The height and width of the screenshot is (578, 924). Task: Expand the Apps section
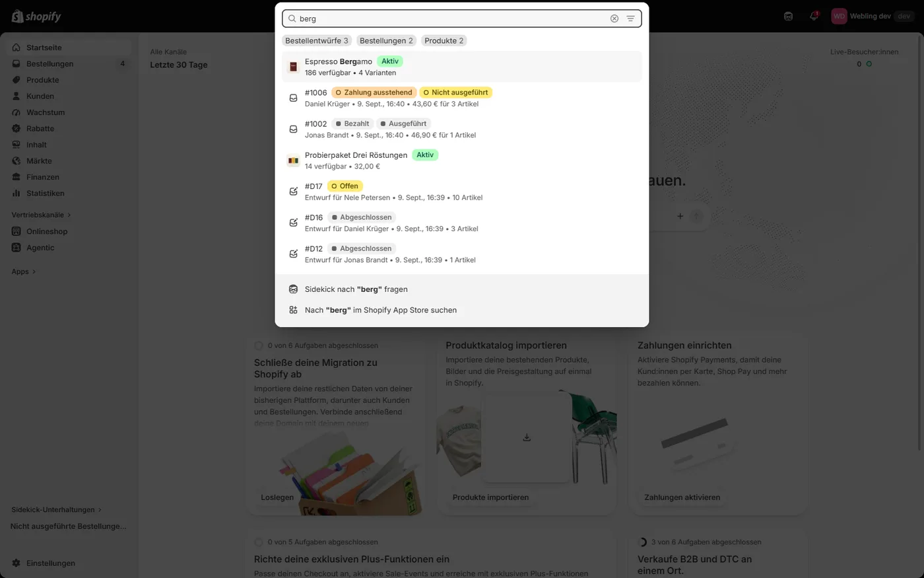click(24, 271)
